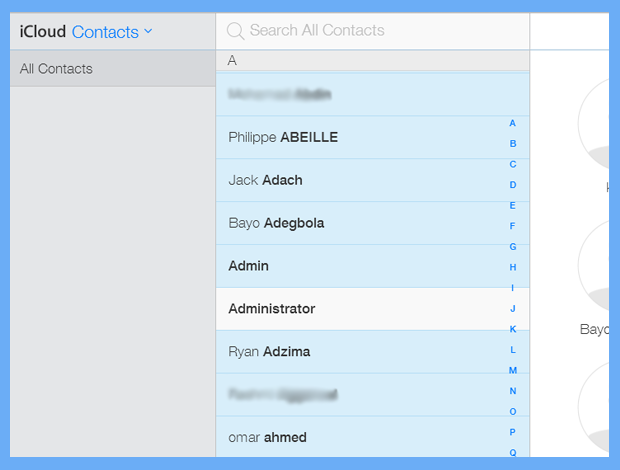Open the omar ahmed contact
620x470 pixels.
[x=267, y=437]
